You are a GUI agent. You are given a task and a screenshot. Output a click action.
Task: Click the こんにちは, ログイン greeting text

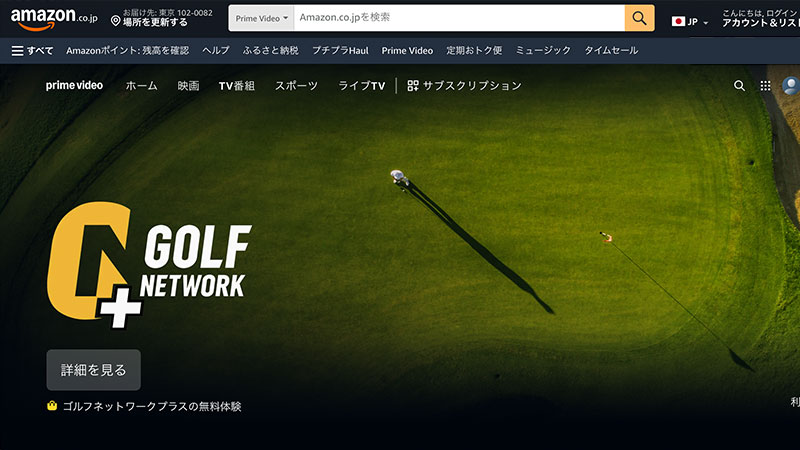click(760, 13)
